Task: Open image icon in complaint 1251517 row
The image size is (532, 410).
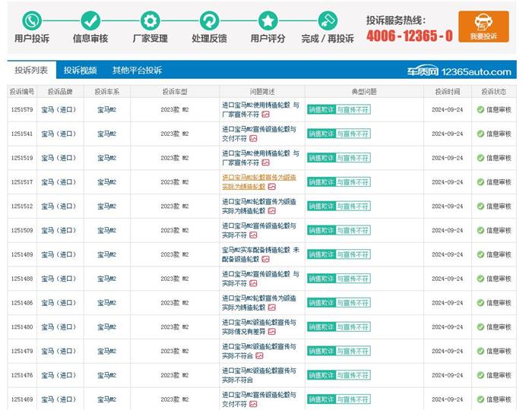Action: (272, 187)
